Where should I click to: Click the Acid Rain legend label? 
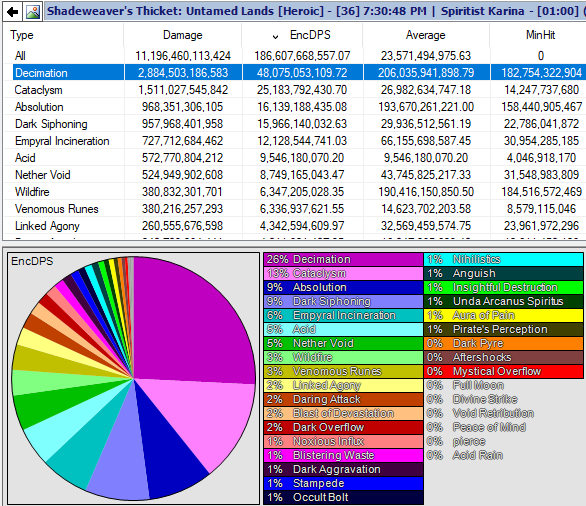478,455
